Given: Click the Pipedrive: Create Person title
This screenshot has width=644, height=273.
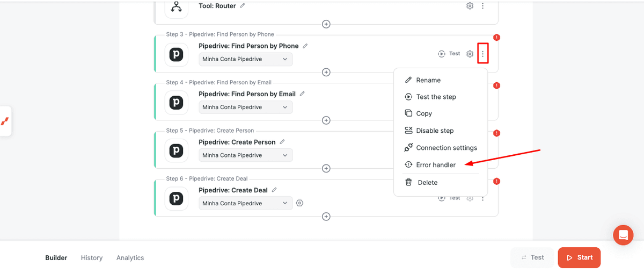Looking at the screenshot, I should click(x=237, y=142).
